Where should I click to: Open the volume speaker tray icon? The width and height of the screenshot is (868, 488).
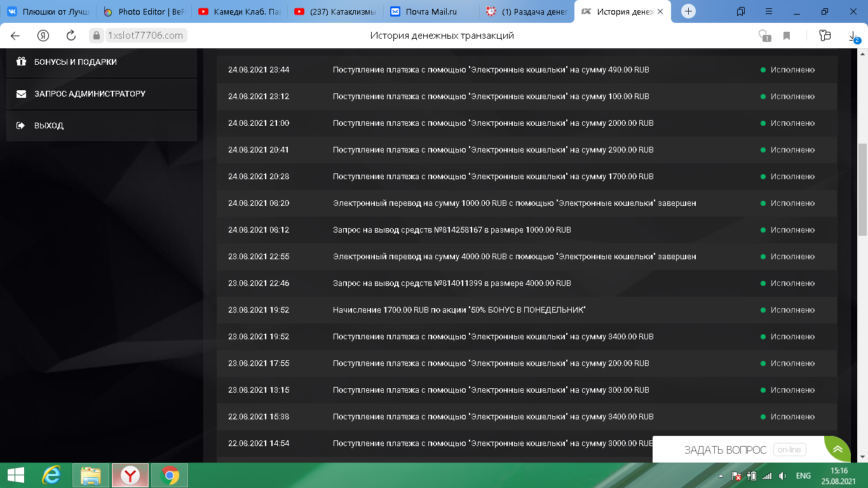[783, 475]
